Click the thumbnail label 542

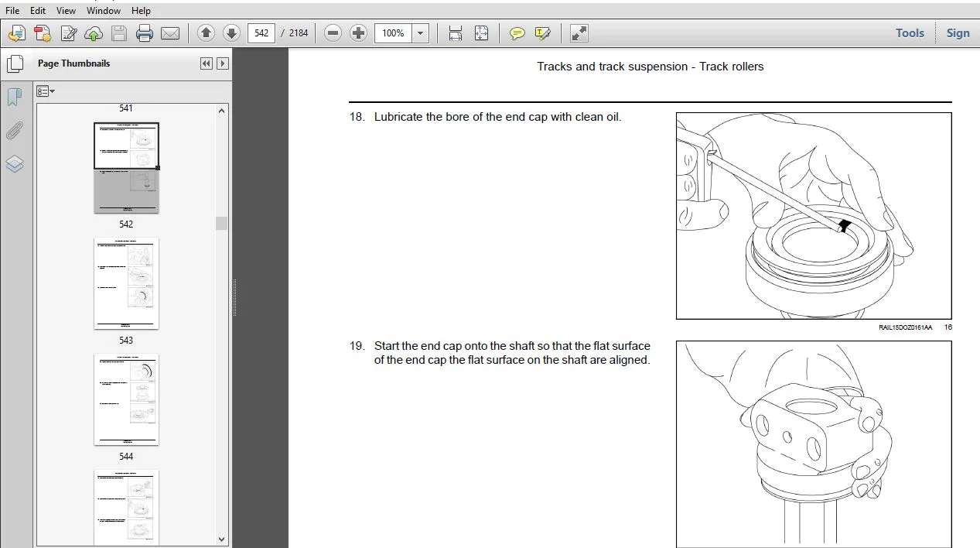[126, 224]
